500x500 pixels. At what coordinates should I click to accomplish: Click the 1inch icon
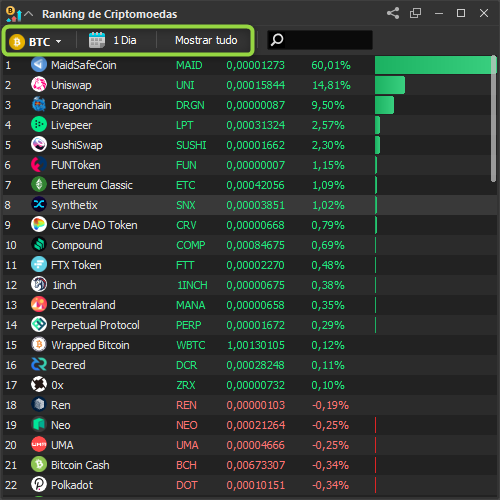39,285
